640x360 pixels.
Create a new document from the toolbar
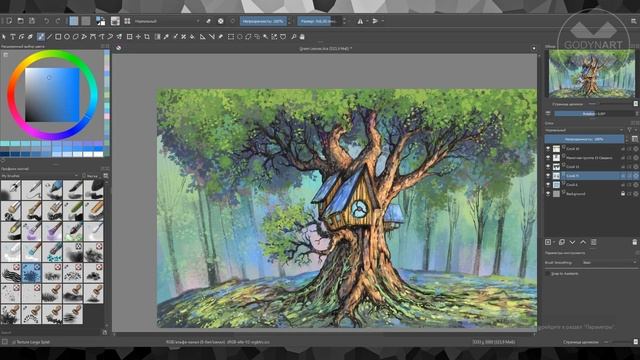point(9,21)
